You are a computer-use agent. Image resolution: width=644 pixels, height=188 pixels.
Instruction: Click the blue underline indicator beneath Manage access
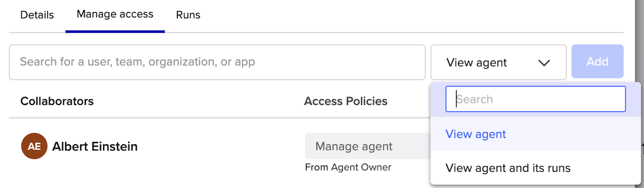tap(115, 31)
